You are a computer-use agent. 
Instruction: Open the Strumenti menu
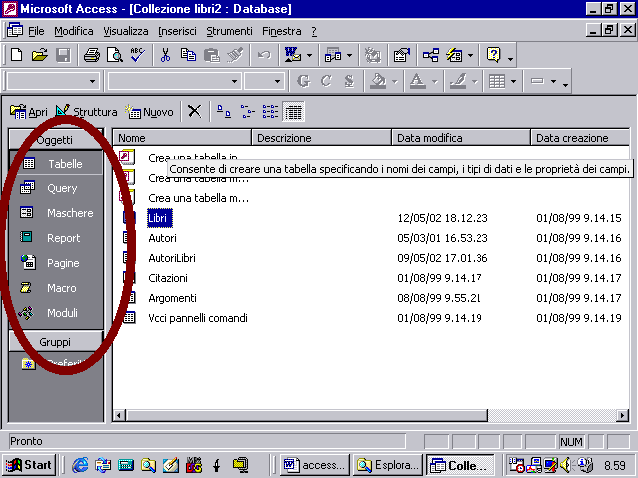coord(229,31)
